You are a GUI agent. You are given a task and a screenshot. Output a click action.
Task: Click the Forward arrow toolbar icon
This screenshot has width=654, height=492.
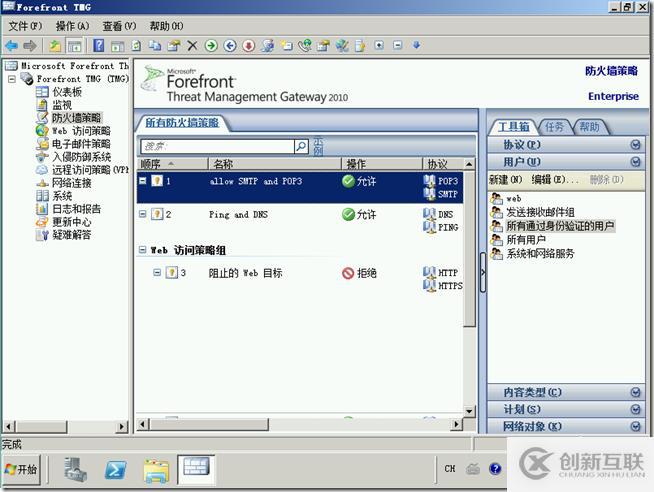tap(30, 46)
